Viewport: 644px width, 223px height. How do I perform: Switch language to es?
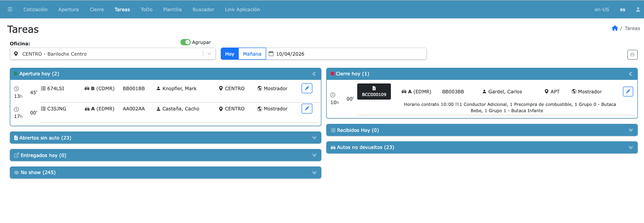click(622, 9)
